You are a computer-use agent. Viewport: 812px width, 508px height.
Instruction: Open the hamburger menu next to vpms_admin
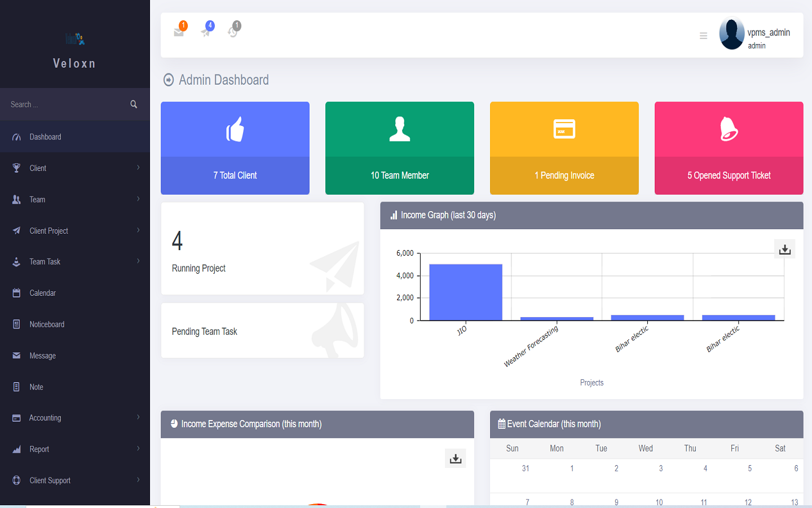(x=703, y=35)
